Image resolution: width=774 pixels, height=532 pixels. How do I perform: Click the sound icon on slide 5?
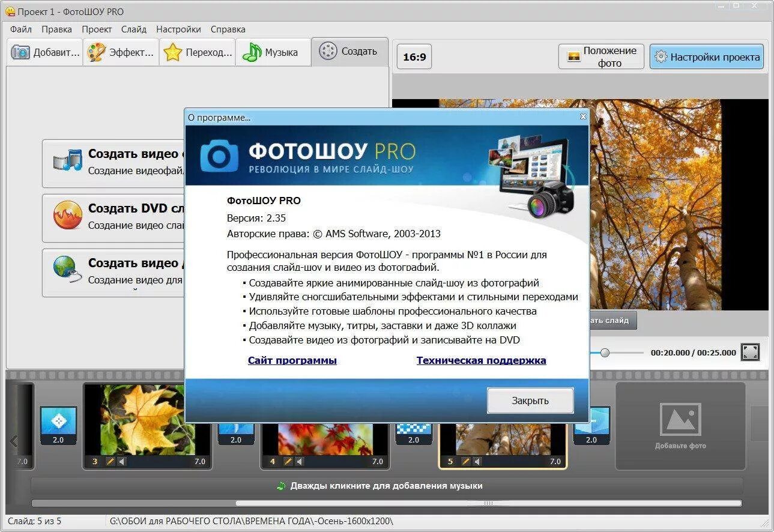(x=477, y=462)
